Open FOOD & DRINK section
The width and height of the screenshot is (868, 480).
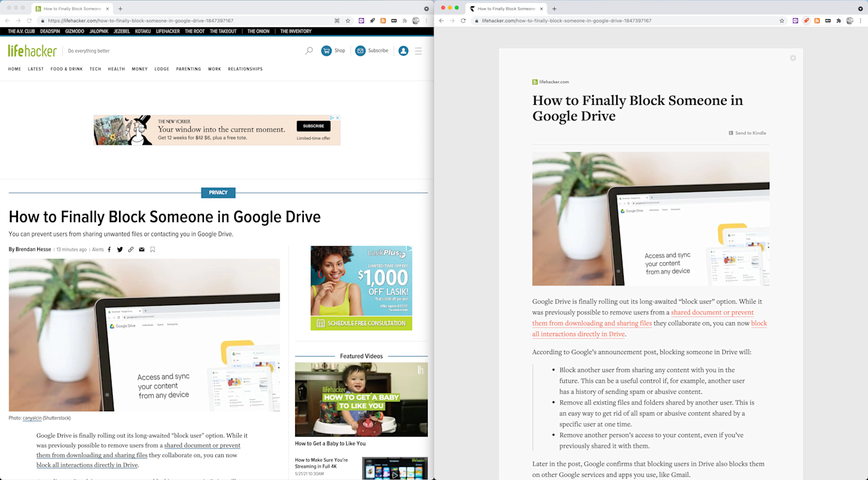66,69
